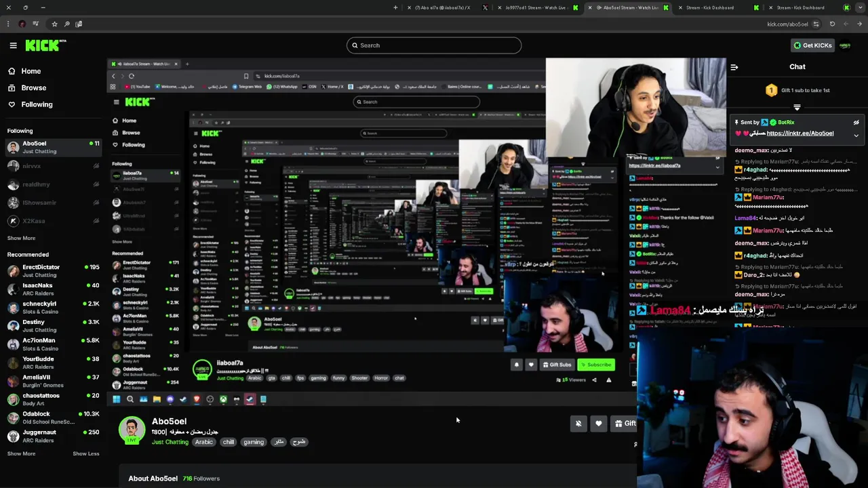Expand the pinned message chevron

click(x=856, y=136)
